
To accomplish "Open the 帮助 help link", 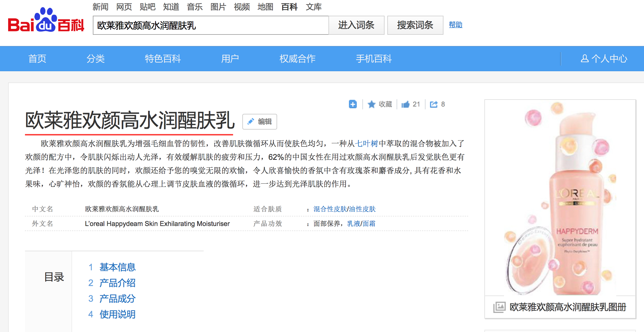I will (456, 25).
